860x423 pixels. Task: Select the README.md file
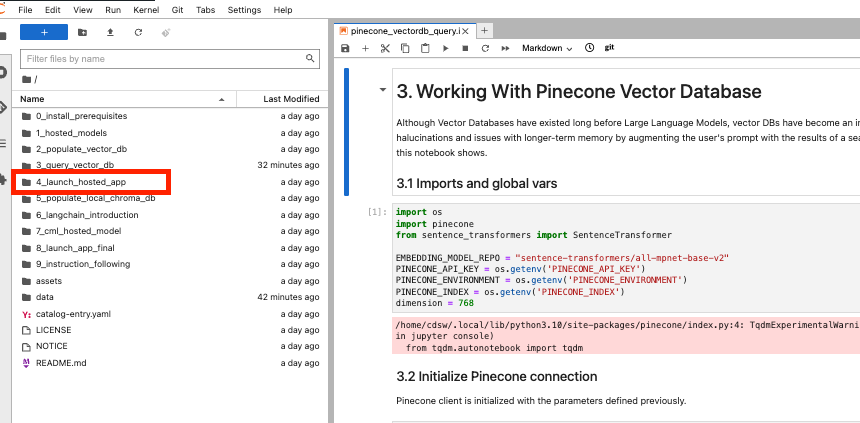point(170,363)
